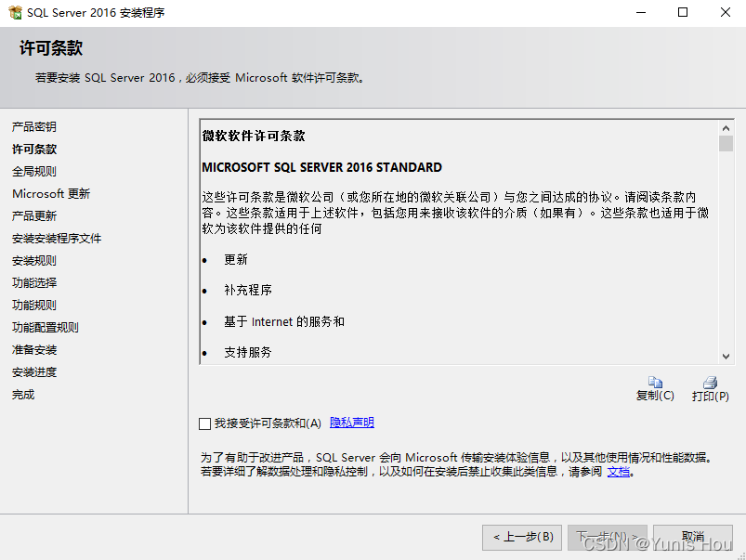Viewport: 746px width, 560px height.
Task: Click the Copy (复制) icon
Action: coord(655,382)
